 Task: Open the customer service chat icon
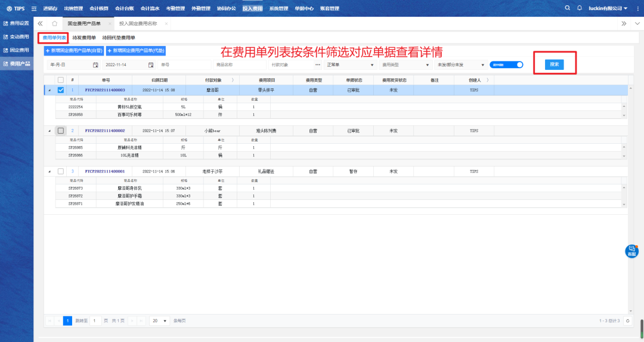(x=631, y=251)
